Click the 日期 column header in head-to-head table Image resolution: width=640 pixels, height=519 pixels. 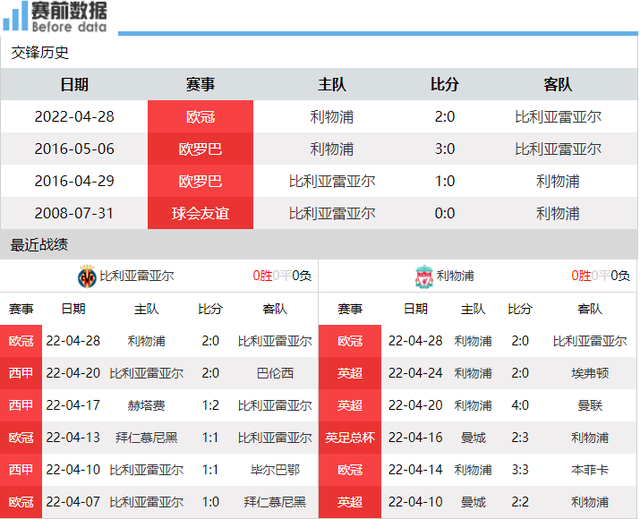coord(74,84)
